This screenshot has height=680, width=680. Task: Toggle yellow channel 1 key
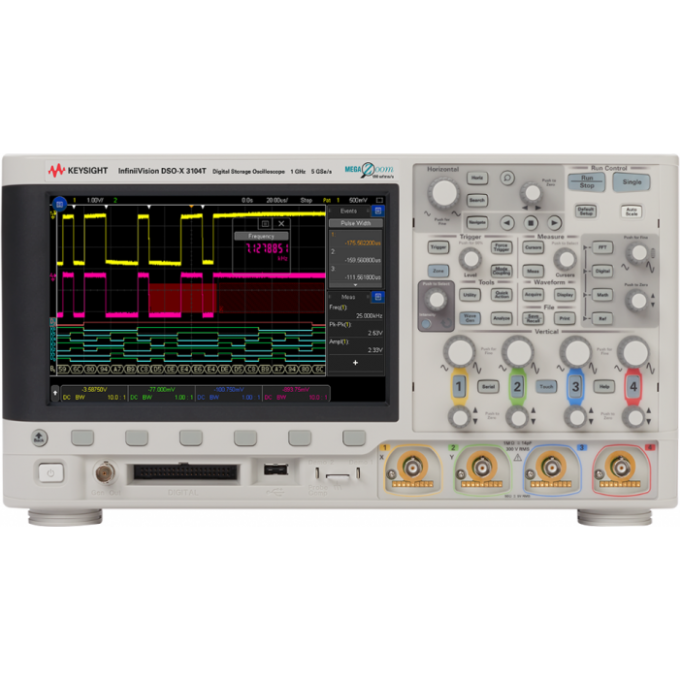pos(459,386)
